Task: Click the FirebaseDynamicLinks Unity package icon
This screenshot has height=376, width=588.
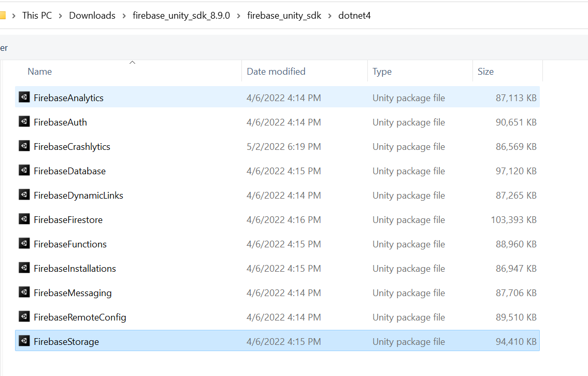Action: [x=24, y=195]
